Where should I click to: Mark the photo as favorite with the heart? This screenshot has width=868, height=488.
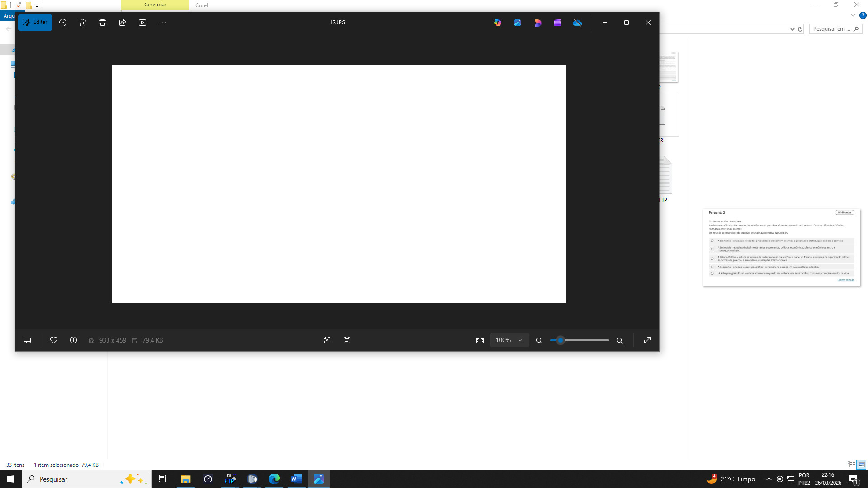coord(54,340)
